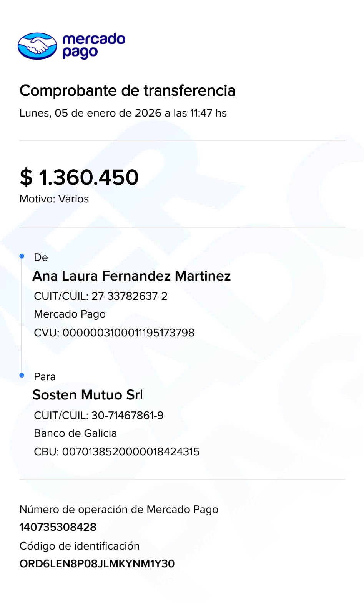Select operation number 140735308428
364x605 pixels.
point(58,527)
